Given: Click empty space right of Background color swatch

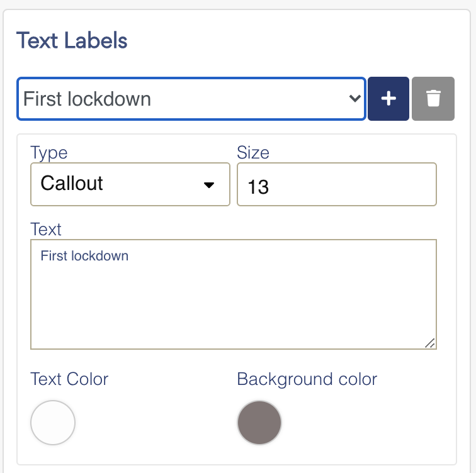Looking at the screenshot, I should click(x=365, y=423).
